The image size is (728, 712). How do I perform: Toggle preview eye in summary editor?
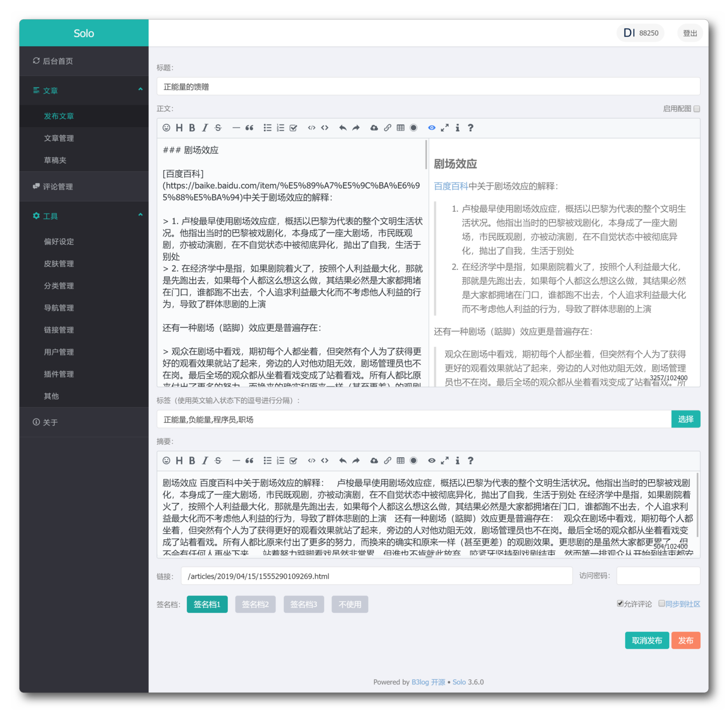(432, 460)
